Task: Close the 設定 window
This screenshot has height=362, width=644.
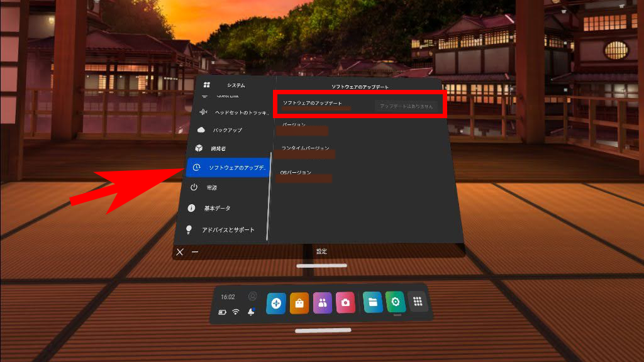Action: click(x=180, y=252)
